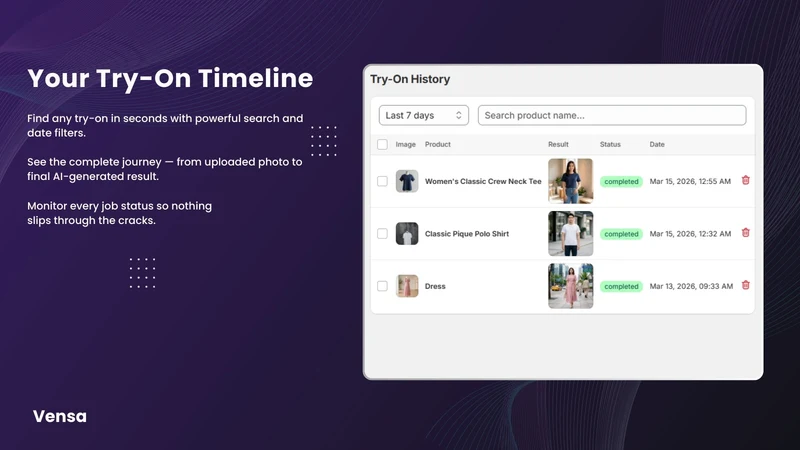Tick the select-all checkbox in table header

coord(382,144)
